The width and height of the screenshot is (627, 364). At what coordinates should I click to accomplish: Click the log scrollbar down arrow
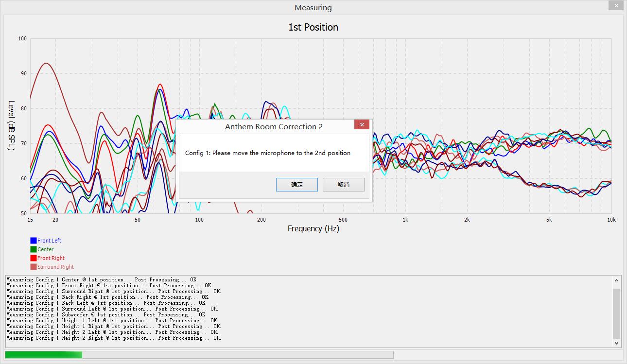pos(617,343)
